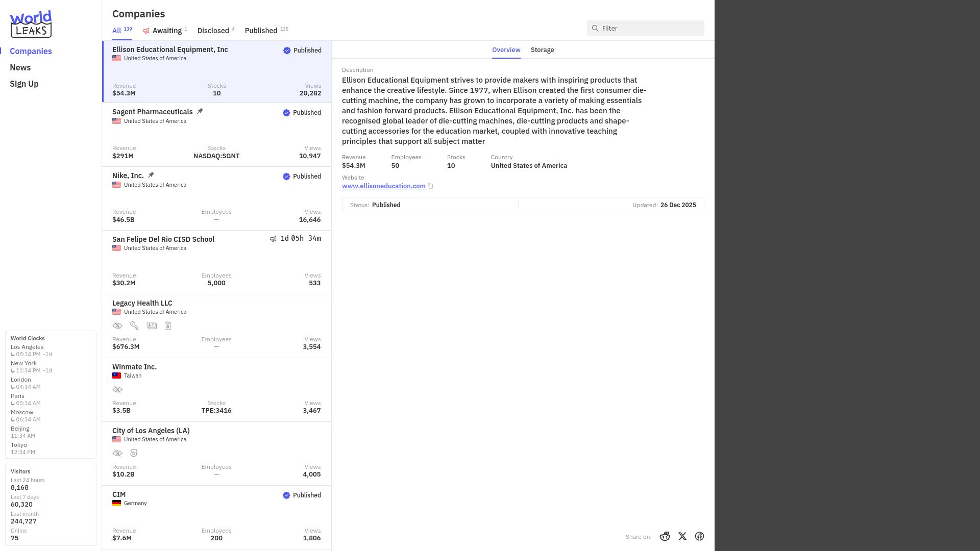
Task: Click the Status: Published field
Action: point(375,205)
